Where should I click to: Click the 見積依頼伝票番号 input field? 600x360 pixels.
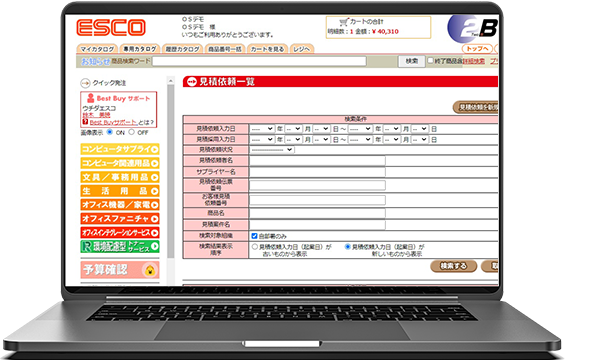pyautogui.click(x=317, y=185)
